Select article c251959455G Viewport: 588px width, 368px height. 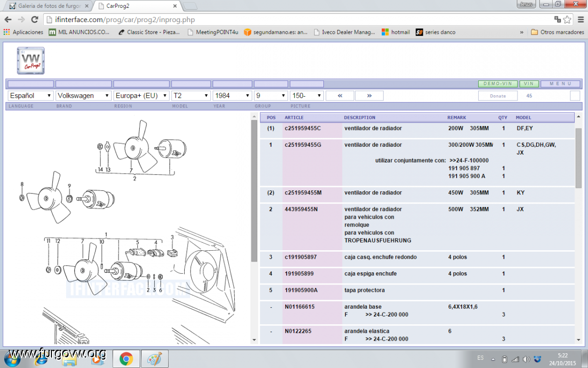point(303,145)
